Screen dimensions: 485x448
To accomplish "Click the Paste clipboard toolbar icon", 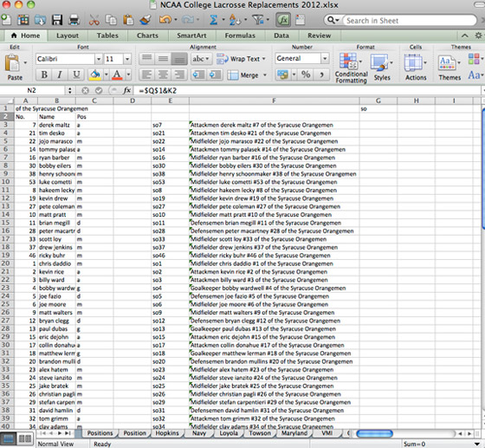I will point(128,20).
